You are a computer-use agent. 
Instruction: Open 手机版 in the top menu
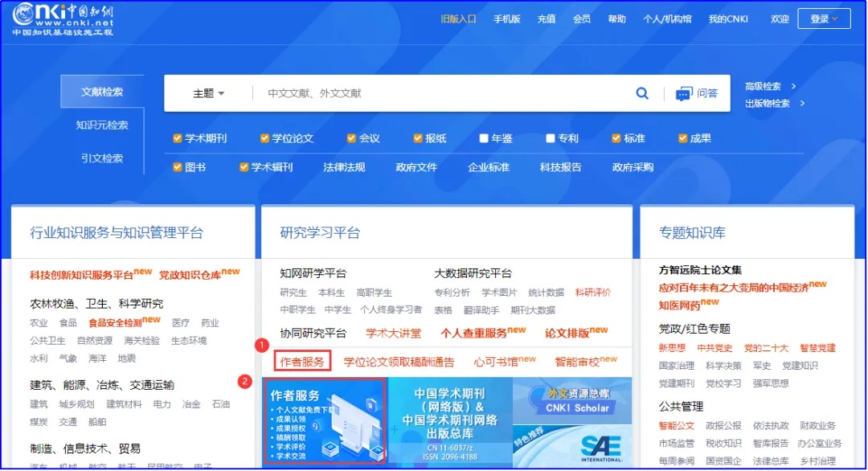[x=506, y=18]
